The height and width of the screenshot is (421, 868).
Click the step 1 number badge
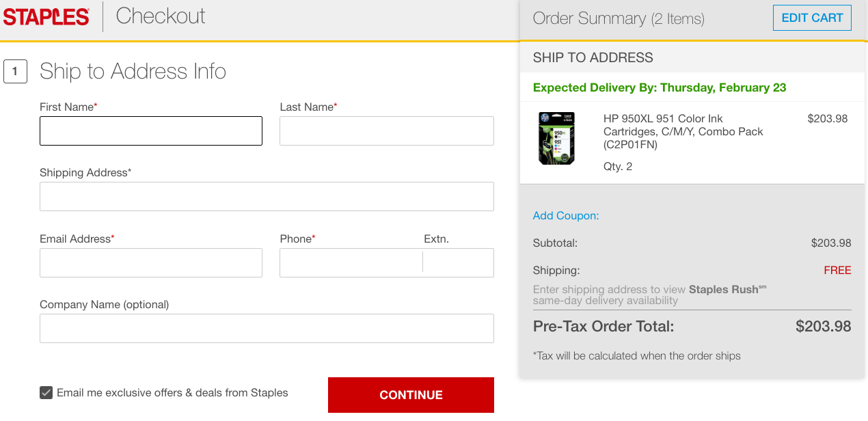coord(15,72)
